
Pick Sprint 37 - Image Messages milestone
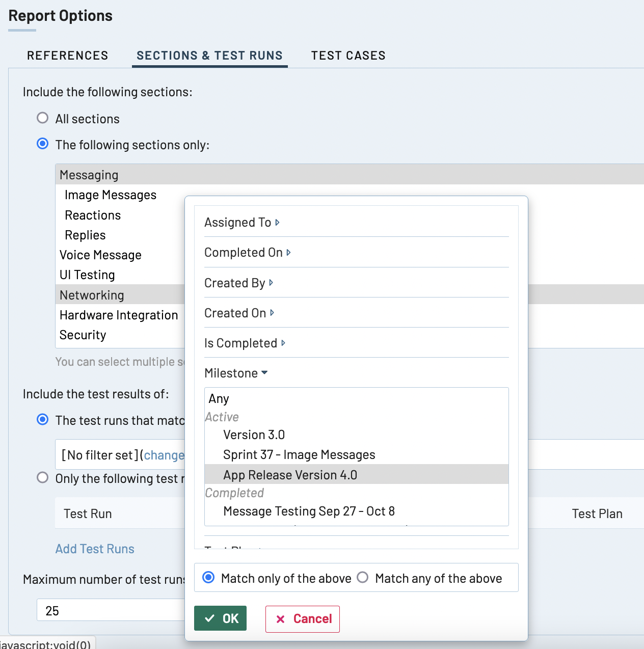coord(299,454)
